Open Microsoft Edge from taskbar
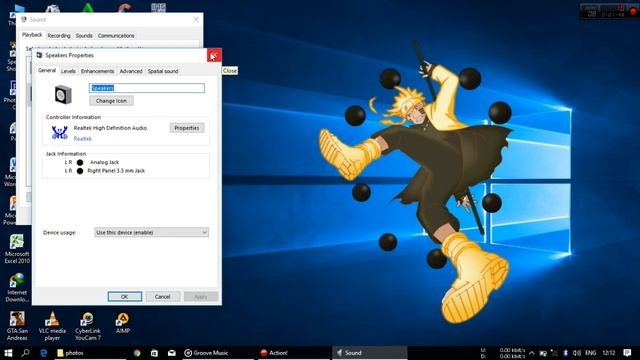 43,353
